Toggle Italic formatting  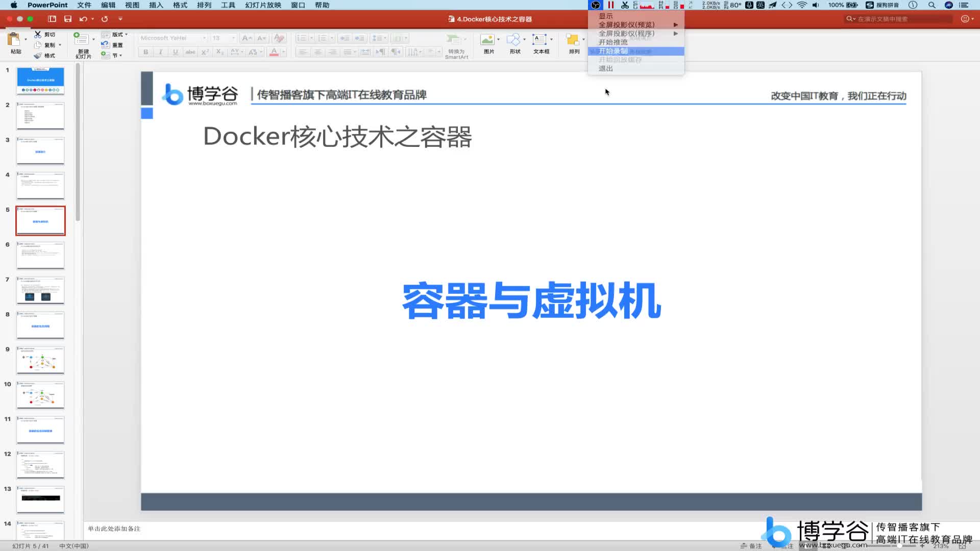(161, 52)
